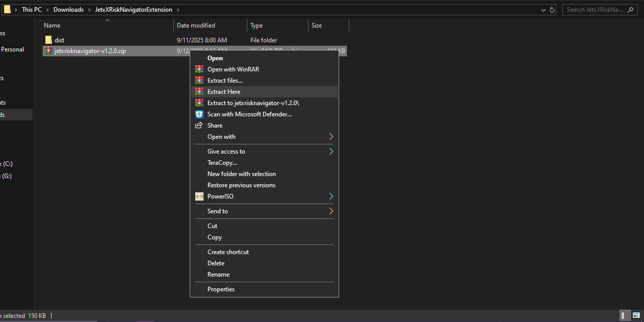Click the refresh icon in address bar
644x322 pixels.
[553, 10]
